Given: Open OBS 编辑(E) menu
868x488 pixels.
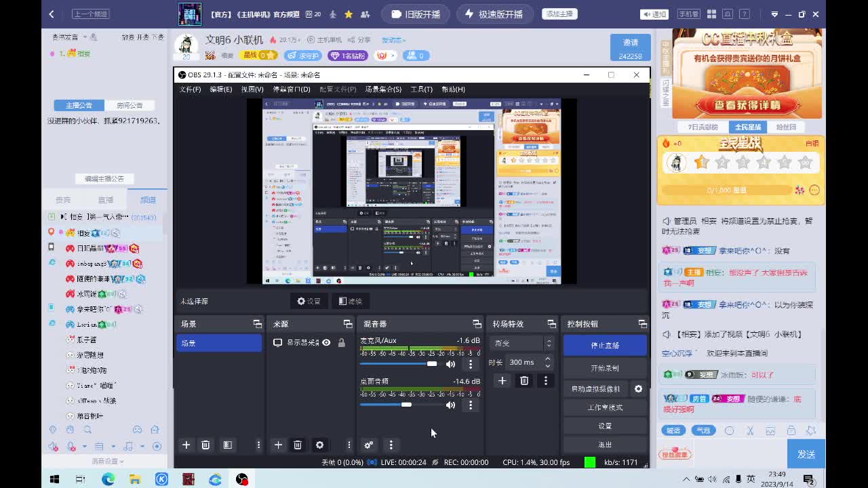Looking at the screenshot, I should pos(220,89).
